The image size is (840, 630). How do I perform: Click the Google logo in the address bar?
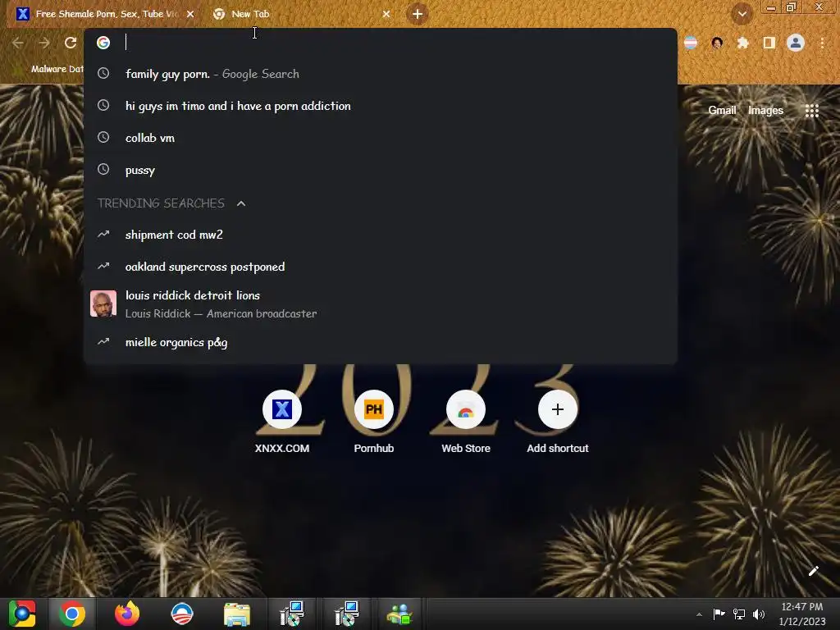point(103,43)
